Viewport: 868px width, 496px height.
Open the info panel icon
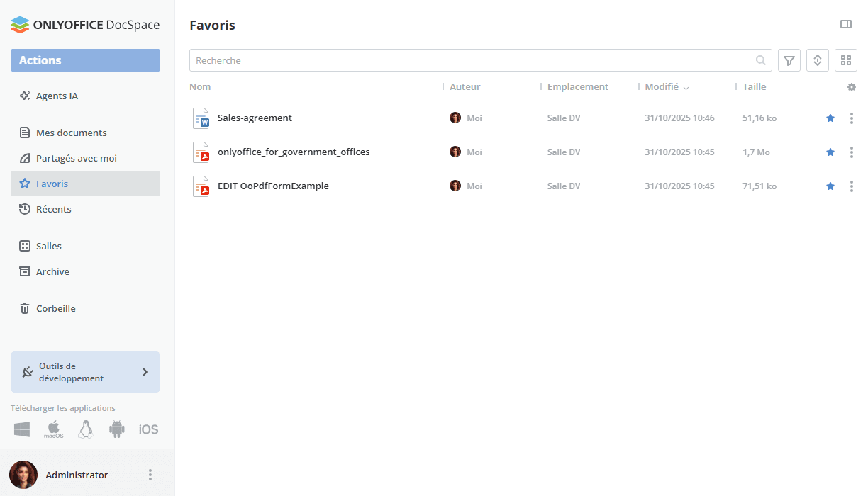pos(846,25)
